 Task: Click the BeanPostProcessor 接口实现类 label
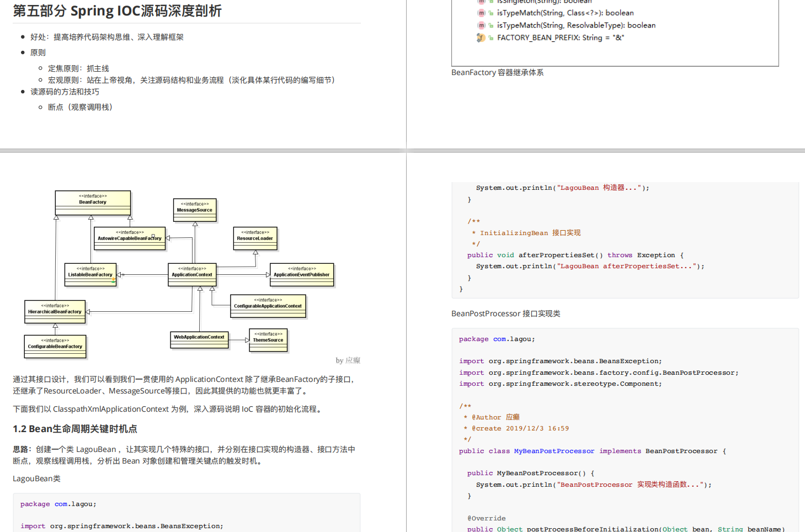(x=505, y=313)
